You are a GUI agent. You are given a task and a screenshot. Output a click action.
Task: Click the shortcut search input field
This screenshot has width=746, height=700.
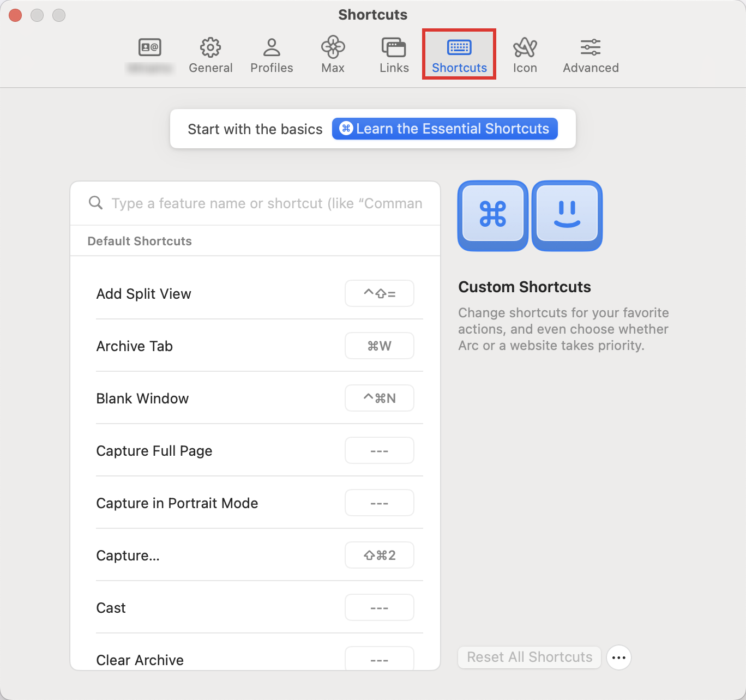[267, 203]
